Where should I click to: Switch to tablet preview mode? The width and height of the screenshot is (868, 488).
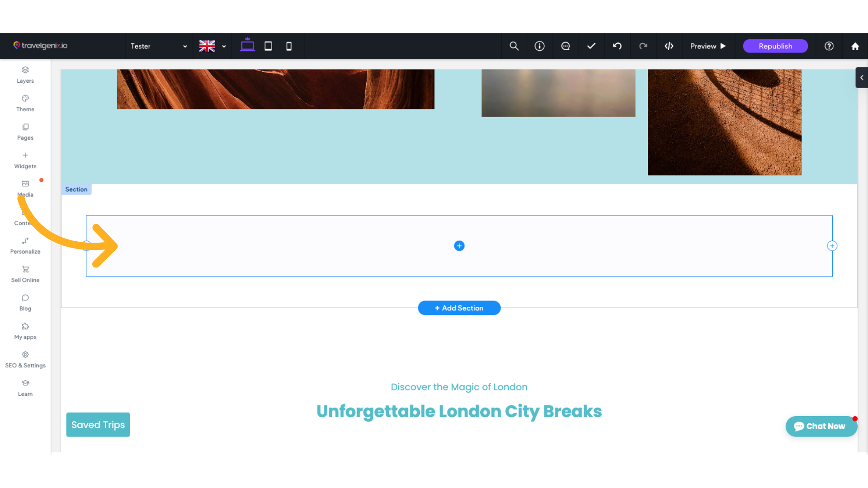268,46
